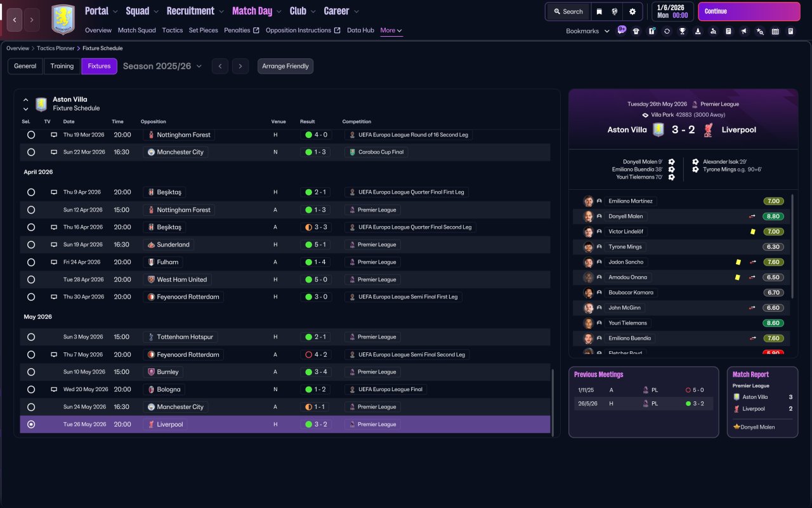
Task: Expand the Season 2025/26 selector
Action: tap(162, 66)
